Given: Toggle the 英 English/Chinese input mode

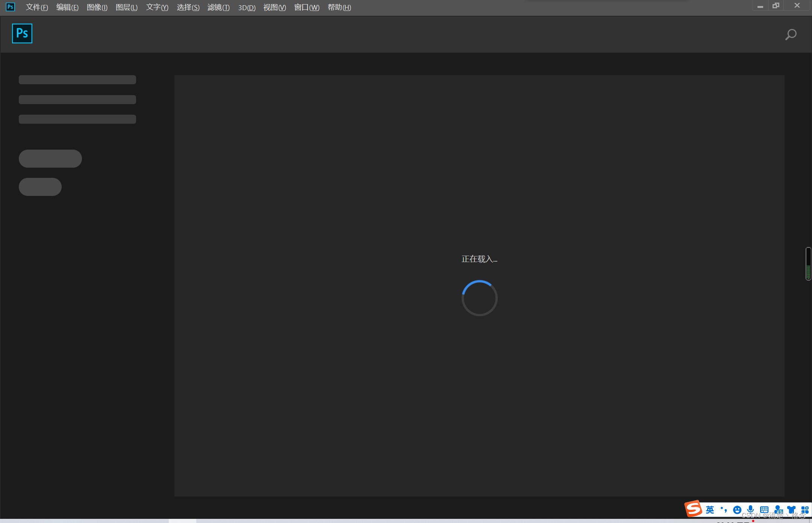Looking at the screenshot, I should 710,510.
